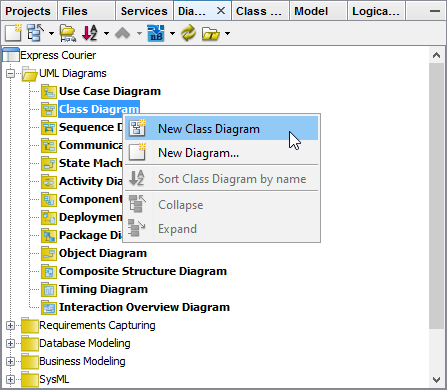Select Composite Structure Diagram in the tree
Viewport: 447px width, 390px height.
143,271
